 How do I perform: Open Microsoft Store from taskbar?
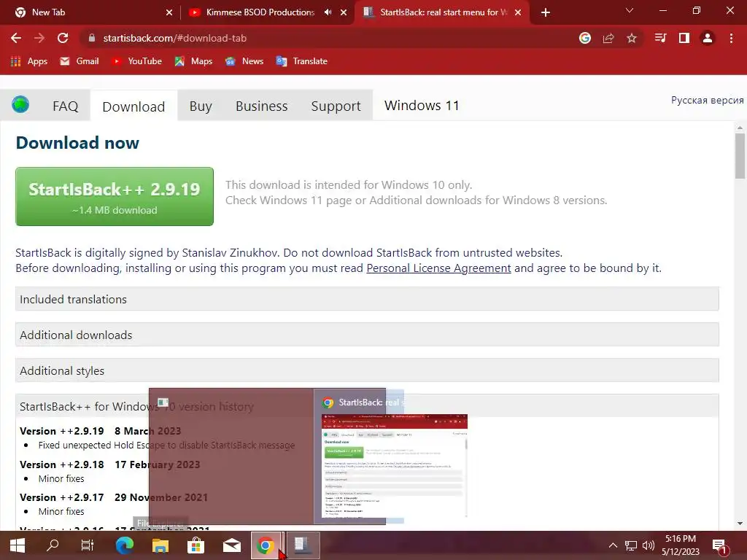coord(196,545)
